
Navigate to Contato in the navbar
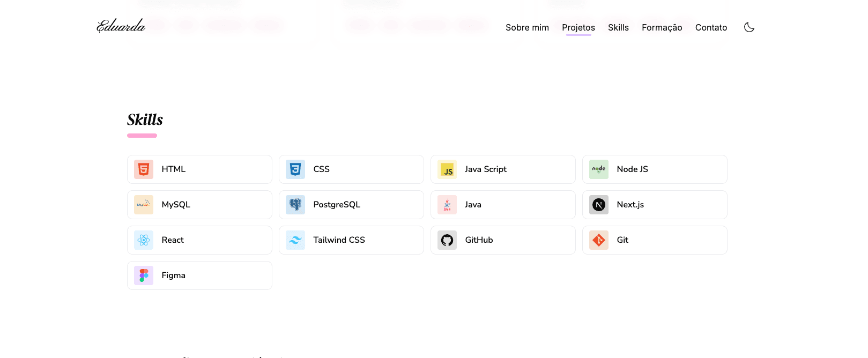click(x=711, y=27)
